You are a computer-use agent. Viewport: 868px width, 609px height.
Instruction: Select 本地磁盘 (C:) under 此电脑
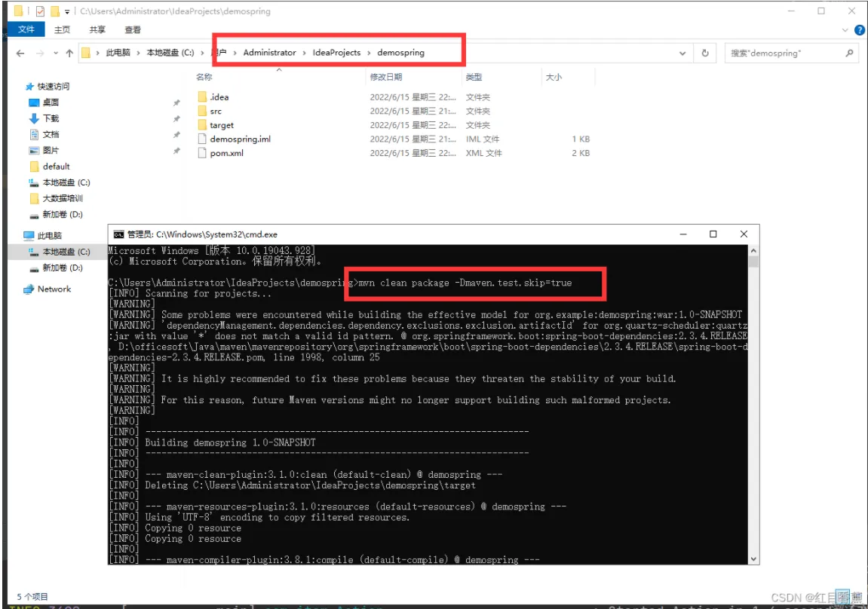pos(66,252)
